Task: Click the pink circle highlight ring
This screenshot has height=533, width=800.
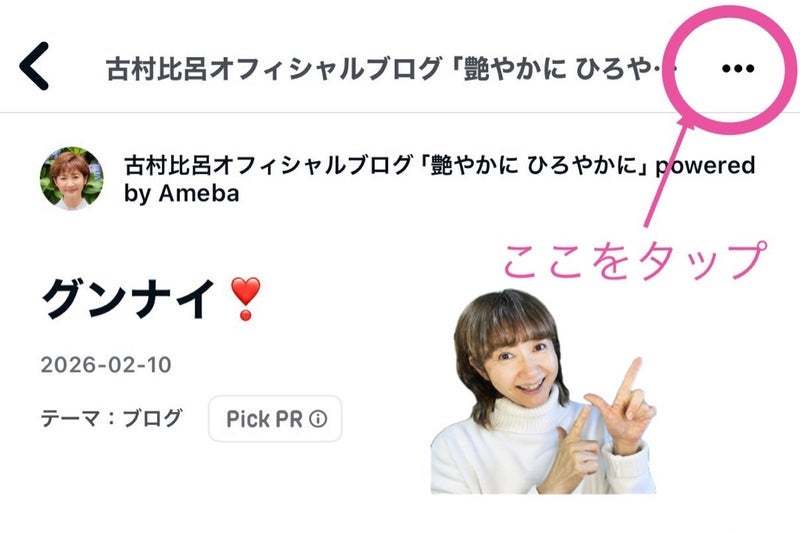Action: coord(731,69)
